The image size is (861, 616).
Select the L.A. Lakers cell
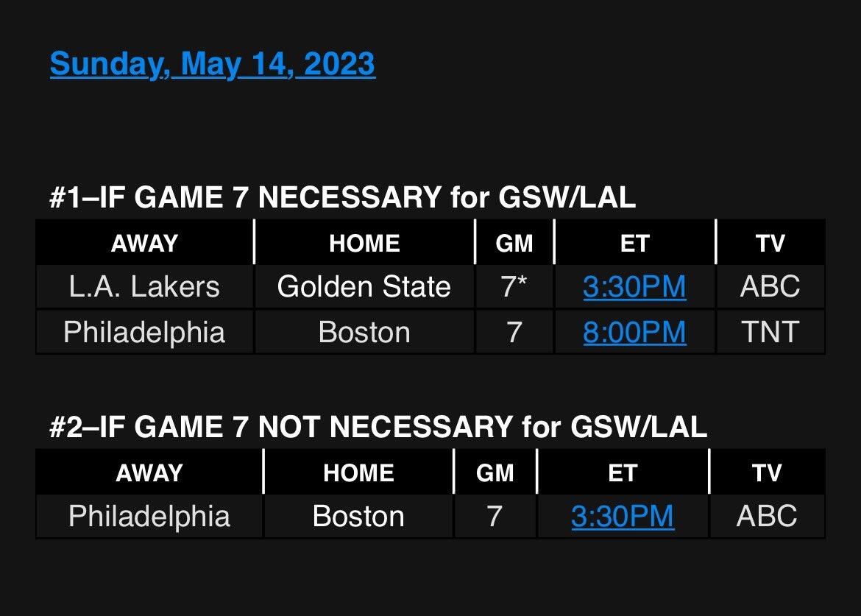click(144, 287)
